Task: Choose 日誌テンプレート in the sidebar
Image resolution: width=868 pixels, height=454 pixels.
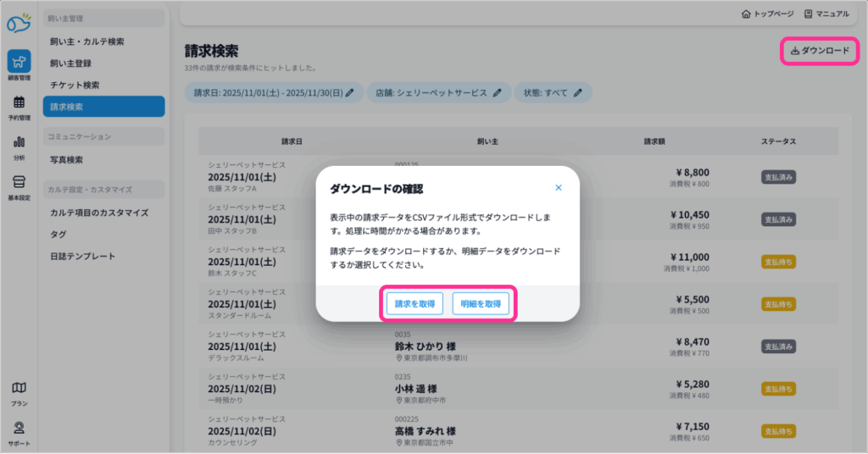Action: (x=82, y=256)
